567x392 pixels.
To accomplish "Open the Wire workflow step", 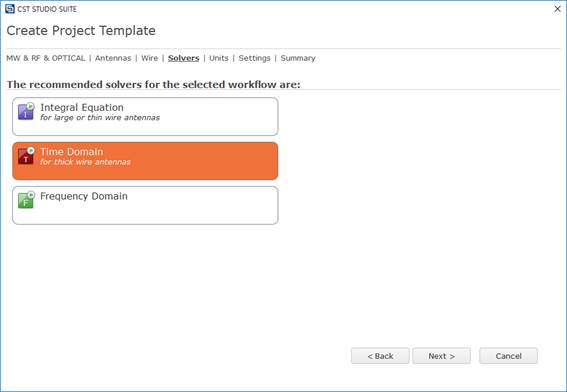I will tap(149, 58).
